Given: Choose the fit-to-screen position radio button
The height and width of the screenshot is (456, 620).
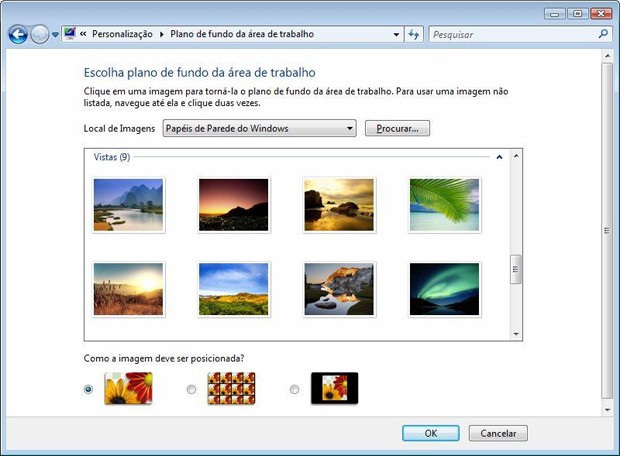Looking at the screenshot, I should (88, 390).
